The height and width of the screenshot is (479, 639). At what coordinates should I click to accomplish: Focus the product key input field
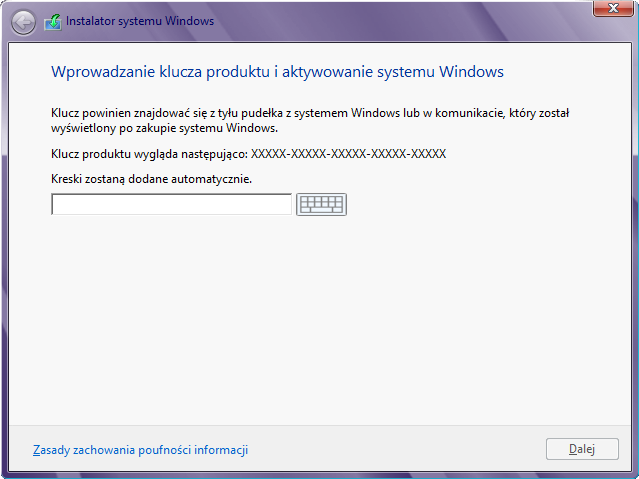tap(172, 204)
